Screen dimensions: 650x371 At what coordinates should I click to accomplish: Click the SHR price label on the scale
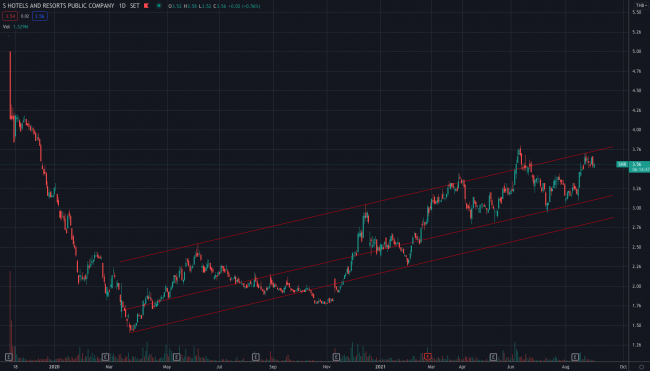(622, 165)
